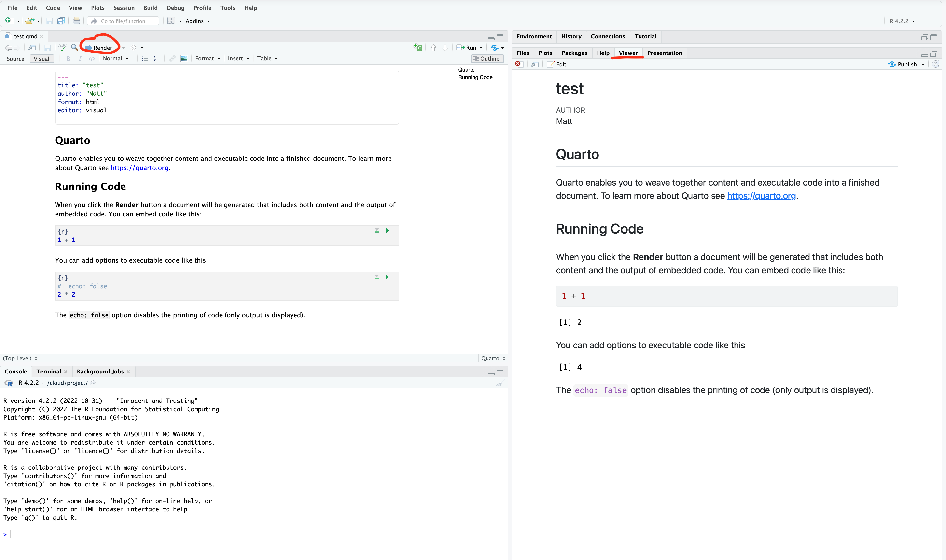The width and height of the screenshot is (946, 560).
Task: Toggle bulleted list
Action: (x=145, y=58)
